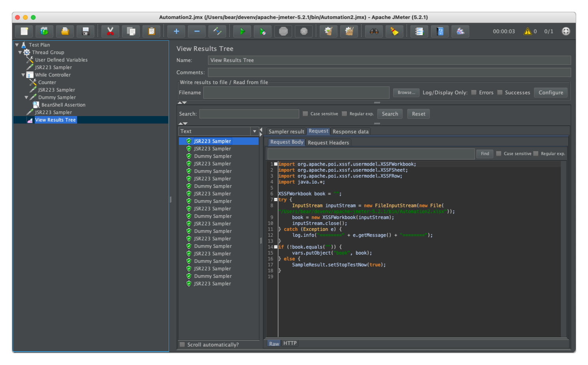
Task: Click the Comments input field
Action: tap(389, 72)
